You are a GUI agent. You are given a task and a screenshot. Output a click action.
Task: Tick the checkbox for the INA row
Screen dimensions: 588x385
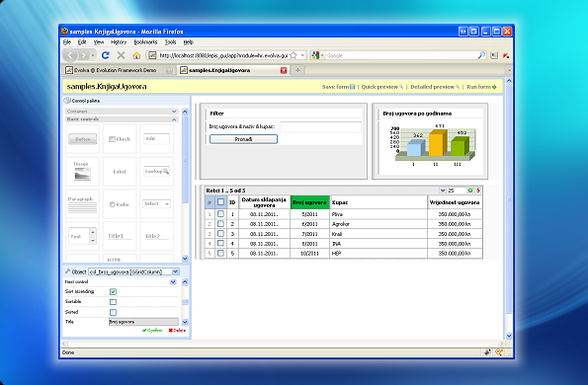pos(220,243)
